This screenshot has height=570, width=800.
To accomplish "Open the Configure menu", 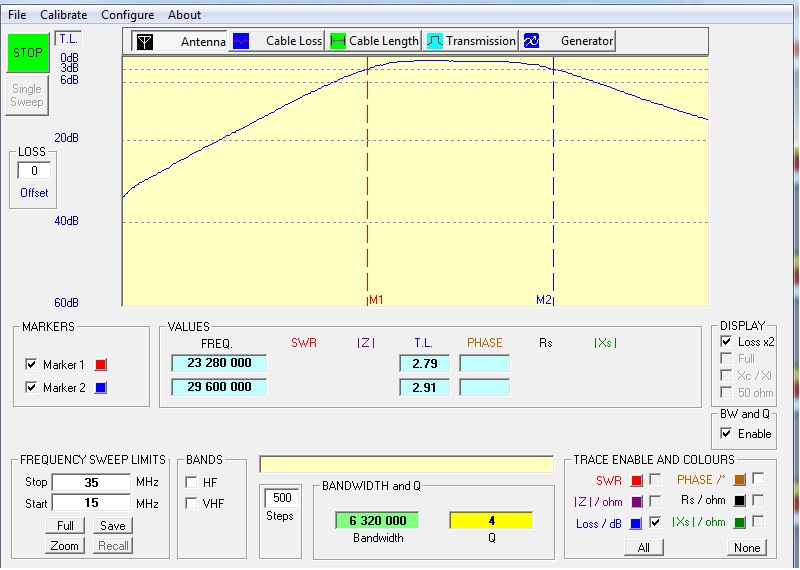I will 127,15.
